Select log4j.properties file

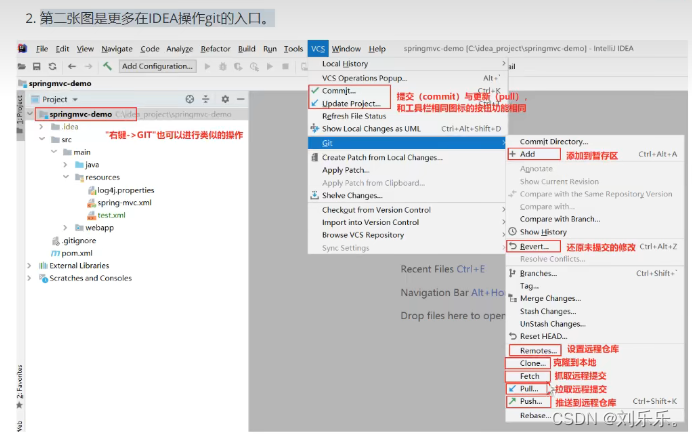coord(125,190)
